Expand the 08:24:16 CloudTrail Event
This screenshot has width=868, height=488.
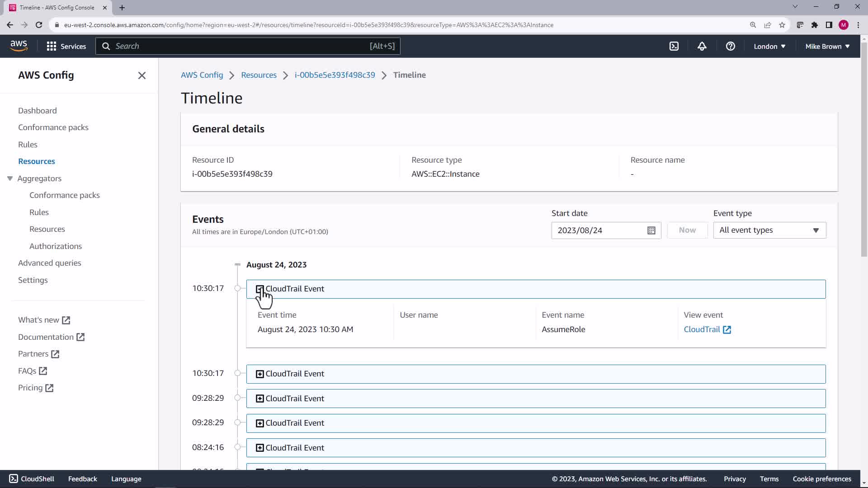(x=259, y=448)
